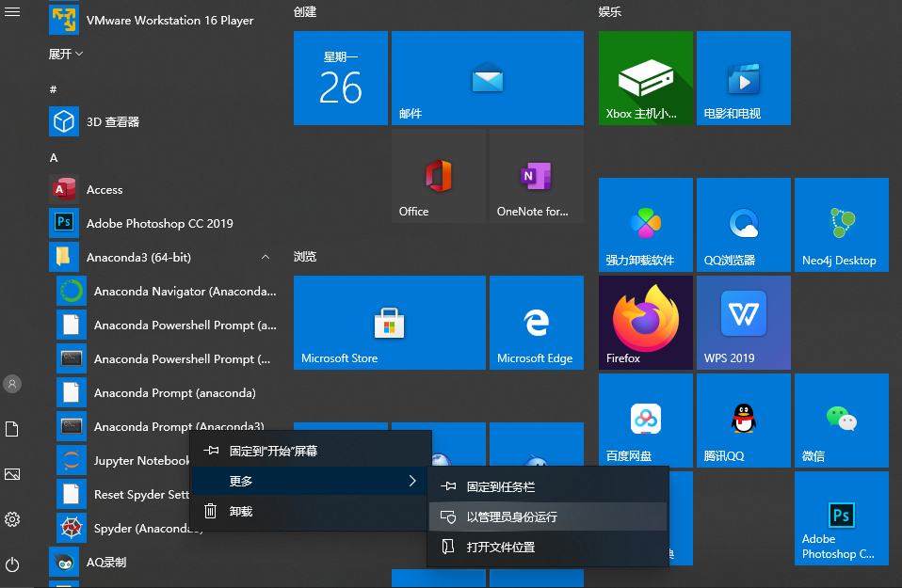Image resolution: width=902 pixels, height=588 pixels.
Task: Click the 创建 group header
Action: point(305,12)
